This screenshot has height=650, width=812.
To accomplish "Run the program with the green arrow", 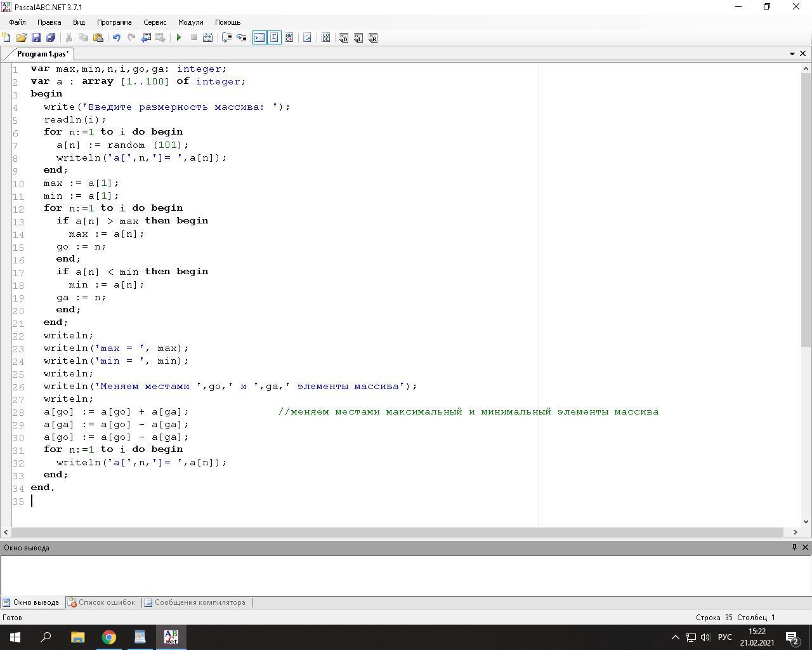I will click(x=179, y=38).
